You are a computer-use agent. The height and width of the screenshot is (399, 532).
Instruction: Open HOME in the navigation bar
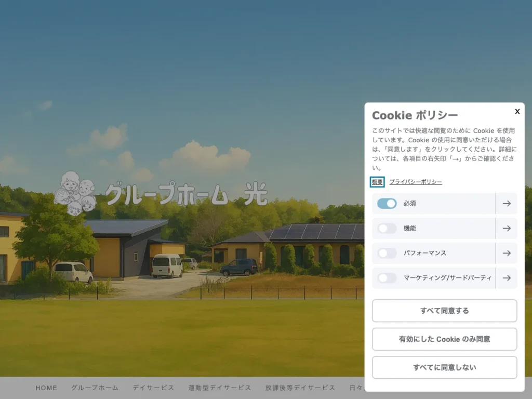tap(46, 388)
